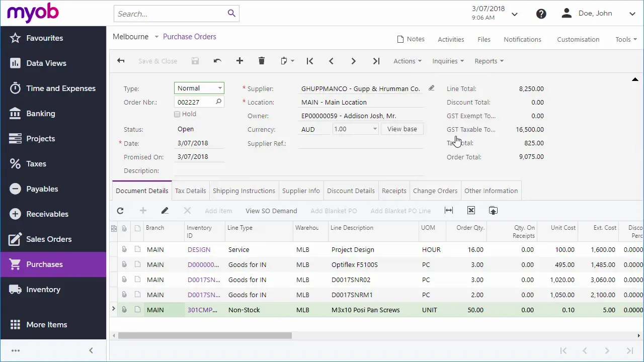Viewport: 644px width, 362px height.
Task: Open the Notes link
Action: click(411, 39)
